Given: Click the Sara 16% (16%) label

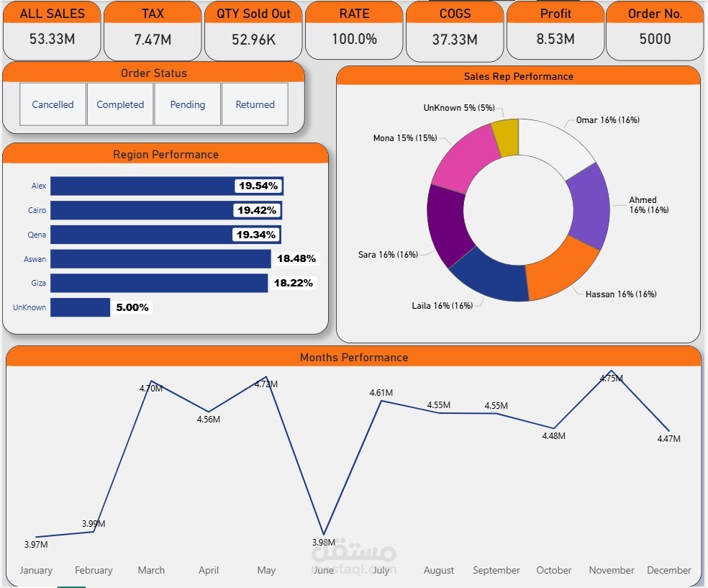Looking at the screenshot, I should click(x=388, y=255).
